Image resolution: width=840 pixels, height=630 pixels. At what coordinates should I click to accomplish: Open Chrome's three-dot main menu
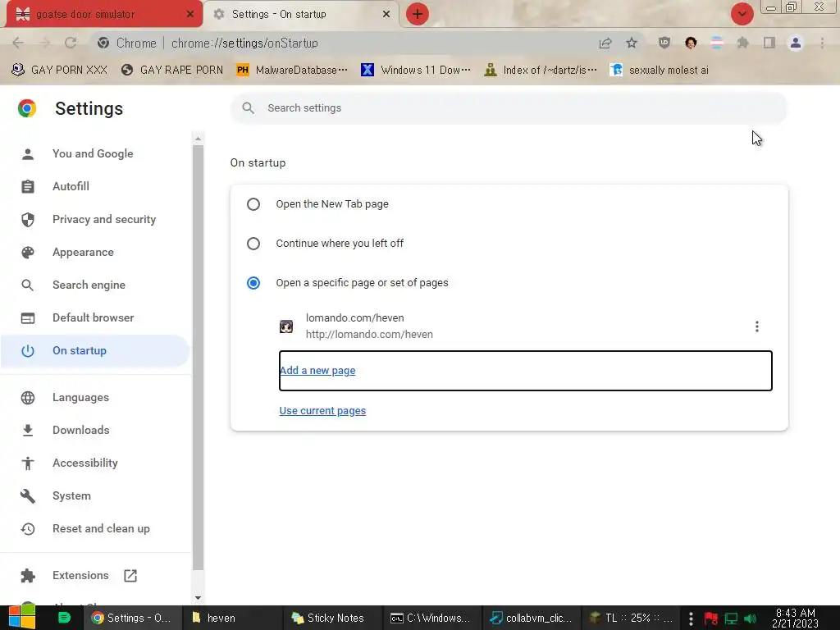click(x=822, y=43)
